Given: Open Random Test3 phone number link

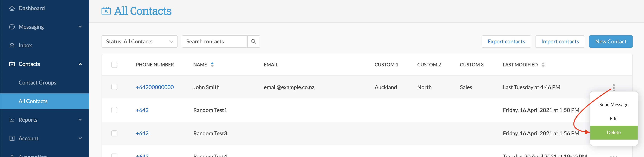Looking at the screenshot, I should click(x=142, y=133).
